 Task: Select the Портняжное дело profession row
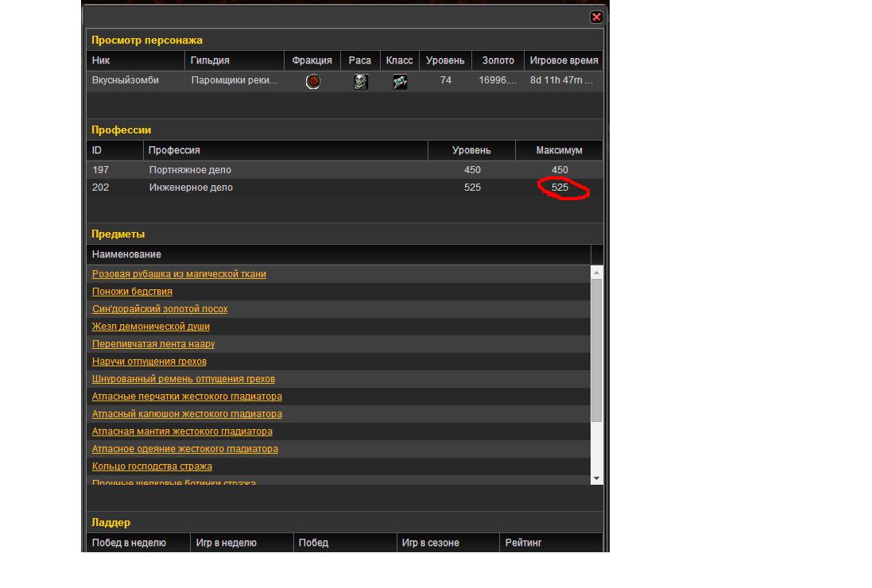[345, 170]
